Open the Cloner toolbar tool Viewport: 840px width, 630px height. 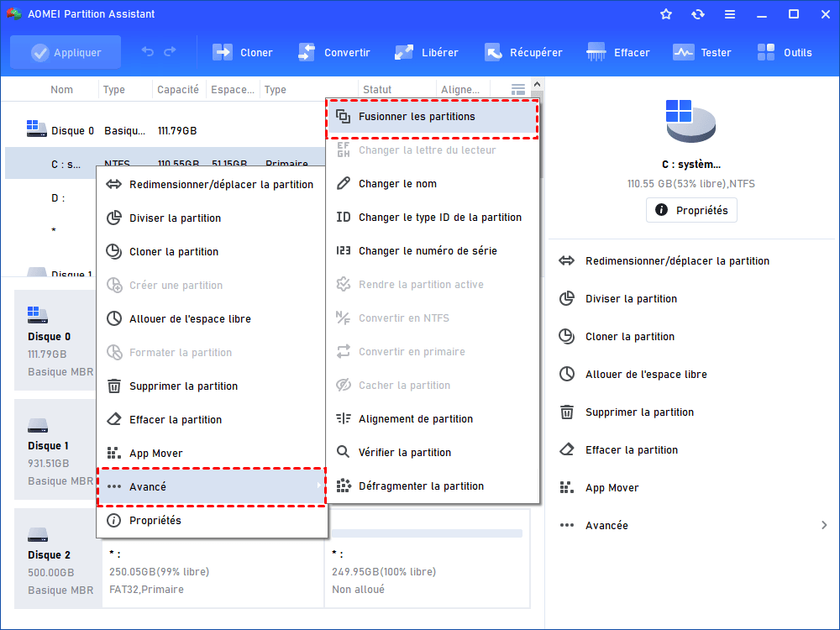tap(243, 52)
